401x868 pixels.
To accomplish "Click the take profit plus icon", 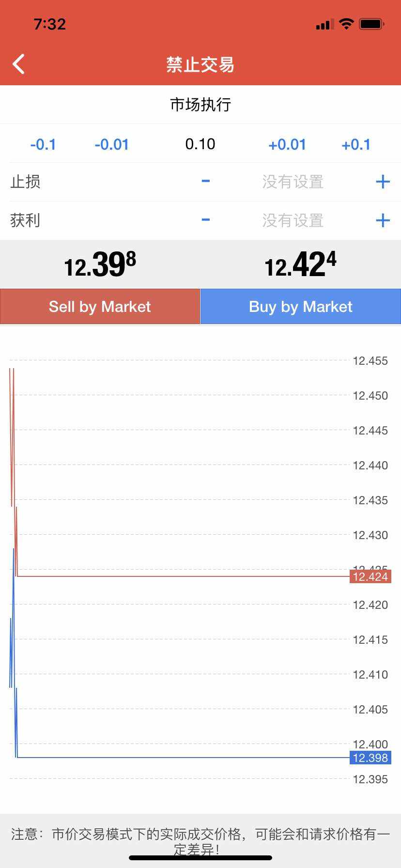I will [383, 220].
